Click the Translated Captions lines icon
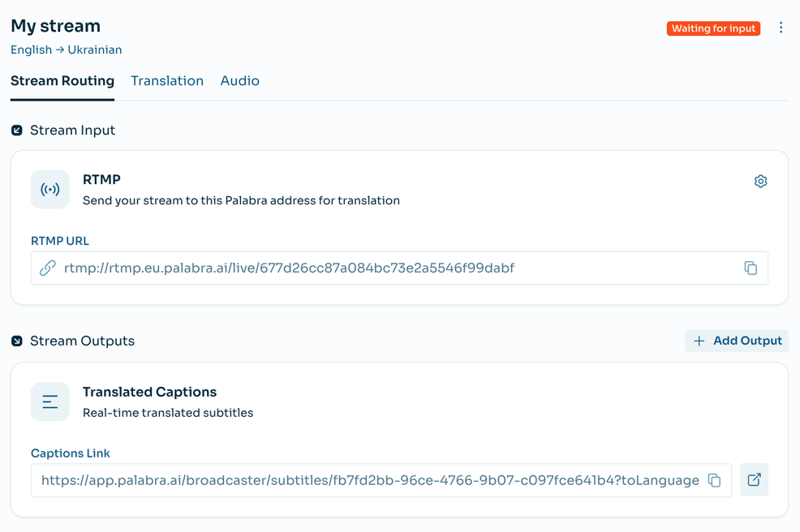The height and width of the screenshot is (532, 800). [x=50, y=402]
